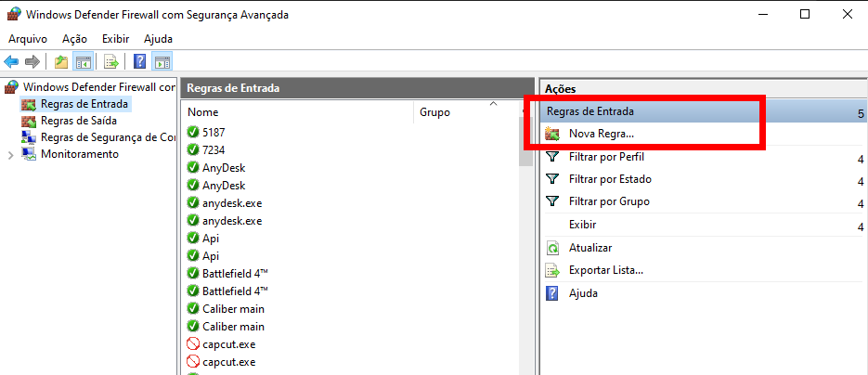
Task: Select the Windows Defender Firewall root tree node
Action: coord(90,87)
